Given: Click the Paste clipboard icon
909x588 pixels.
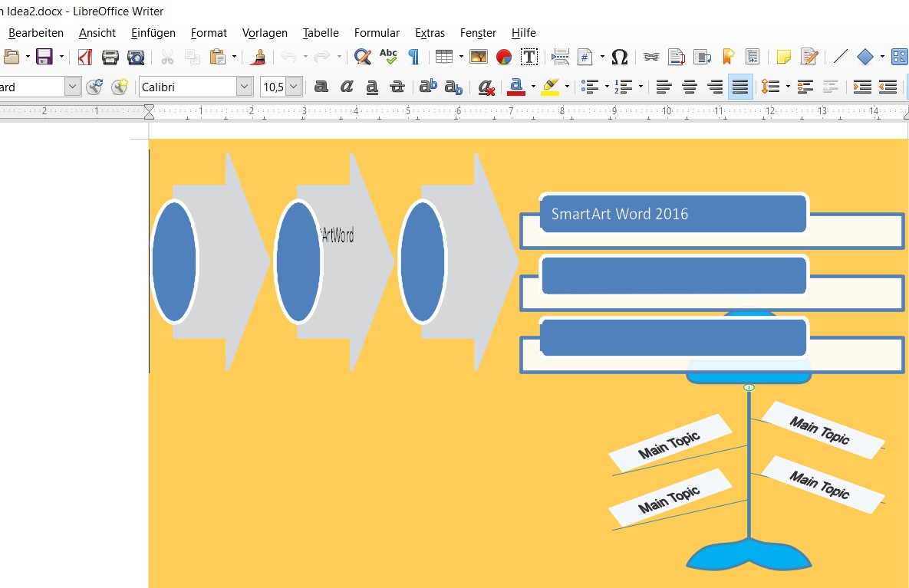Looking at the screenshot, I should pos(217,57).
